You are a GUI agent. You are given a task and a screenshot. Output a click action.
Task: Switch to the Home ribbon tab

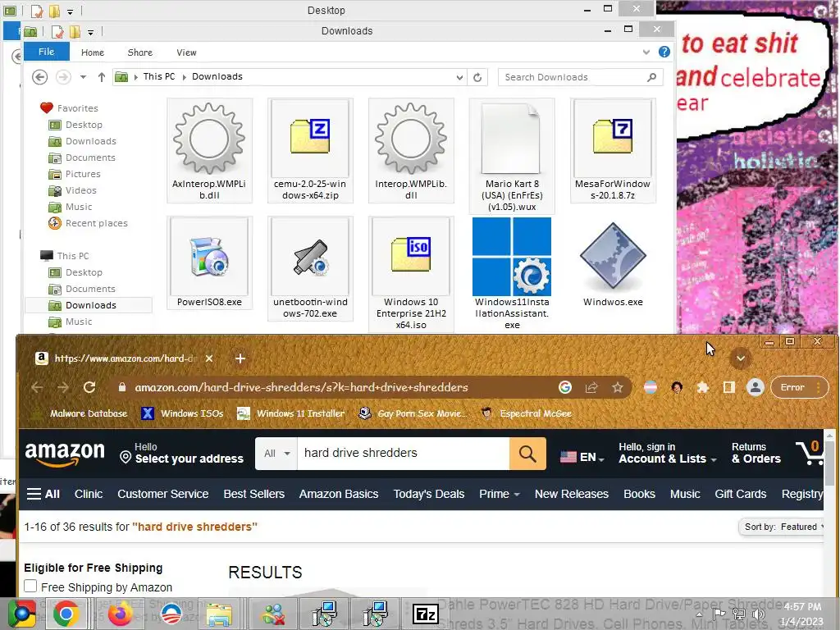93,52
